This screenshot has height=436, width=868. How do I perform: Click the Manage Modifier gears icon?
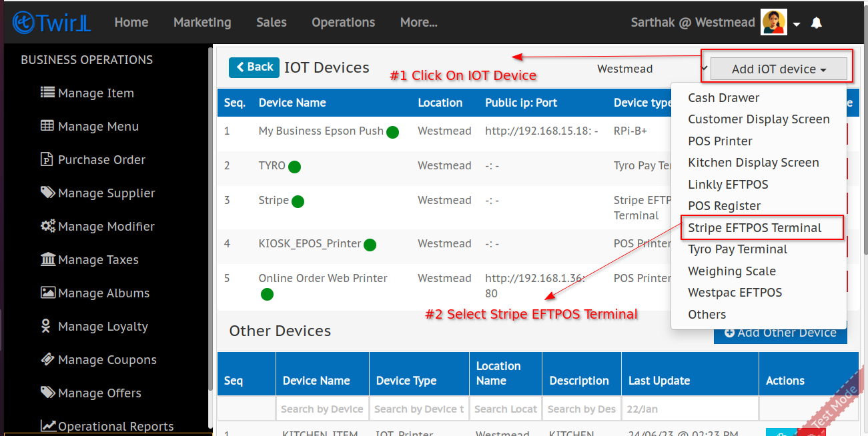[x=47, y=226]
